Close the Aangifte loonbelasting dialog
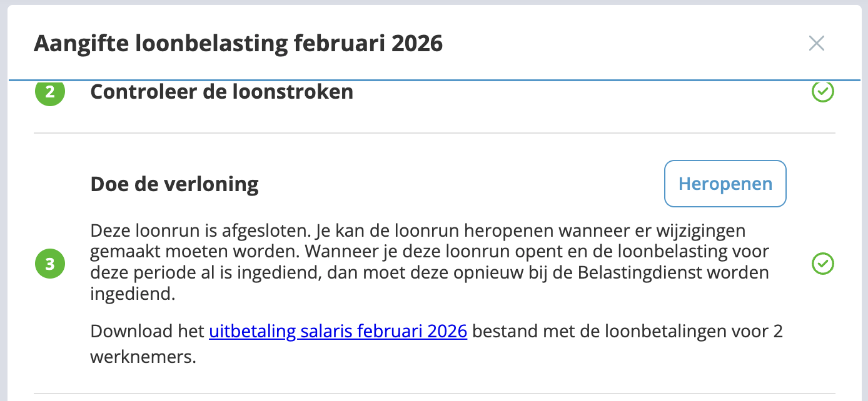The height and width of the screenshot is (401, 868). [816, 43]
